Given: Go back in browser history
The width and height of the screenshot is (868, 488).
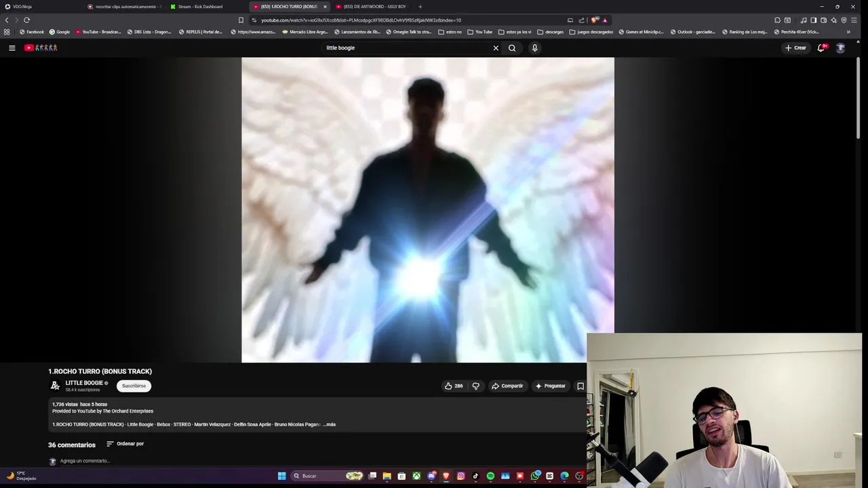Looking at the screenshot, I should [7, 20].
